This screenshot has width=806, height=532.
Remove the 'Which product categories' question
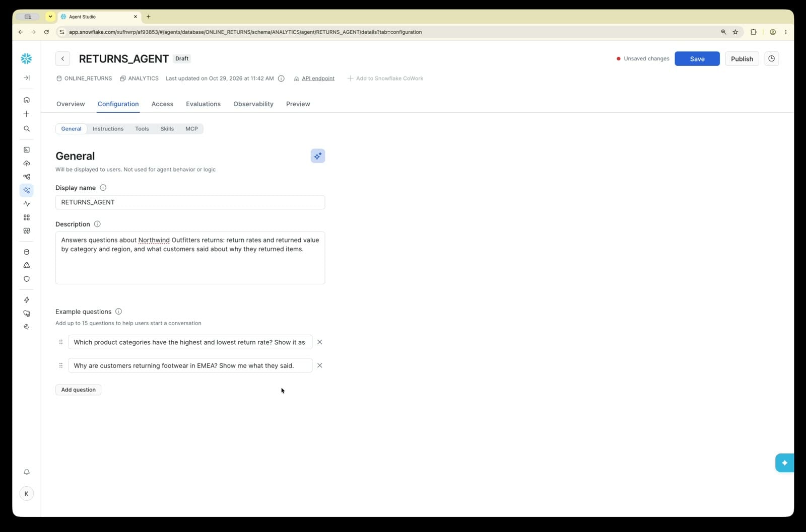pos(319,342)
